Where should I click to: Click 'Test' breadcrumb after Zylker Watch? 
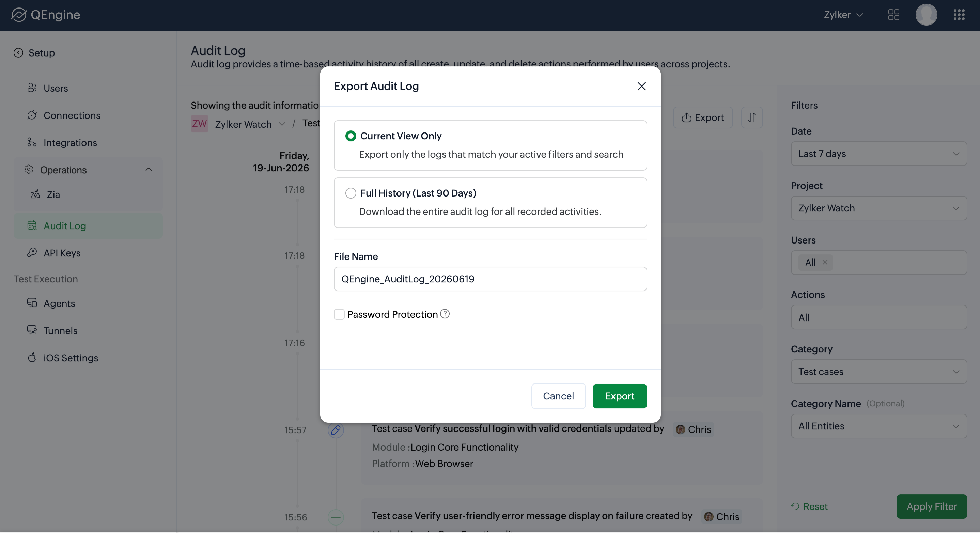pos(311,123)
